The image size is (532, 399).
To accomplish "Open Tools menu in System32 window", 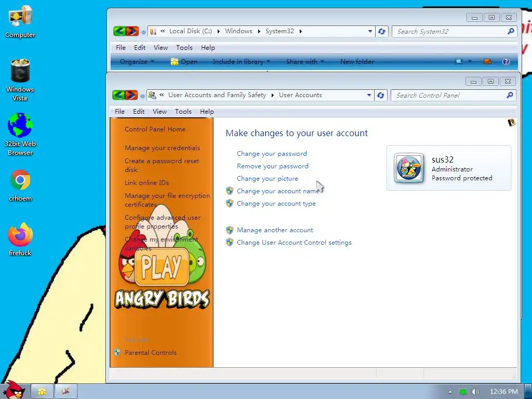I will [x=184, y=48].
